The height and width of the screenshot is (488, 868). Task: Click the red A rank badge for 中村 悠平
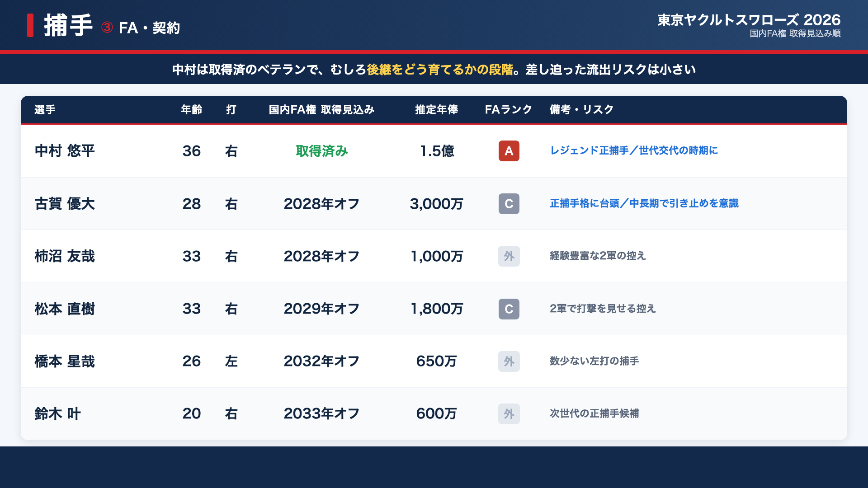coord(509,151)
